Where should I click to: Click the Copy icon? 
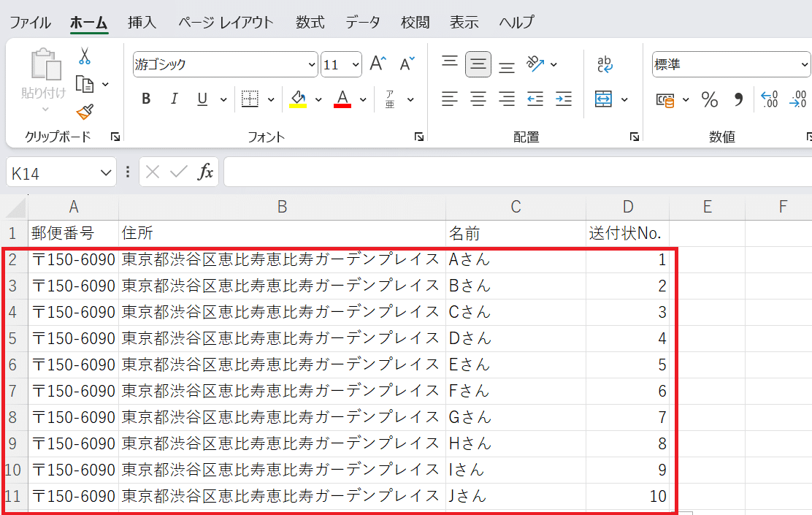[x=85, y=84]
